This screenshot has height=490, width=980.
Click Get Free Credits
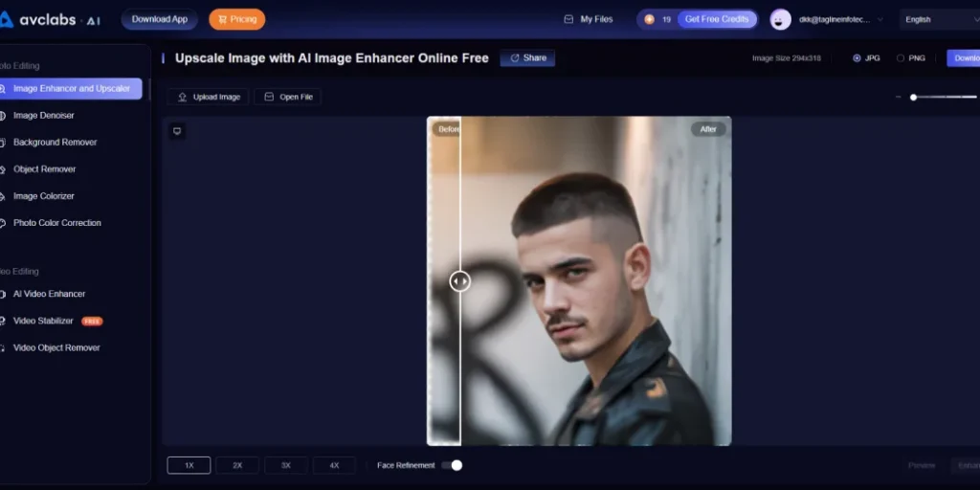(x=717, y=19)
